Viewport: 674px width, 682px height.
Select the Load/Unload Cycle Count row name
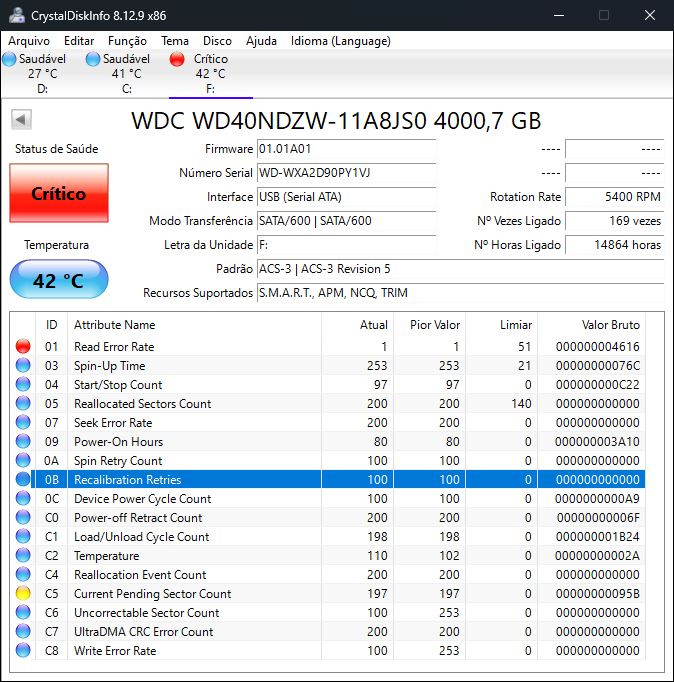(141, 537)
